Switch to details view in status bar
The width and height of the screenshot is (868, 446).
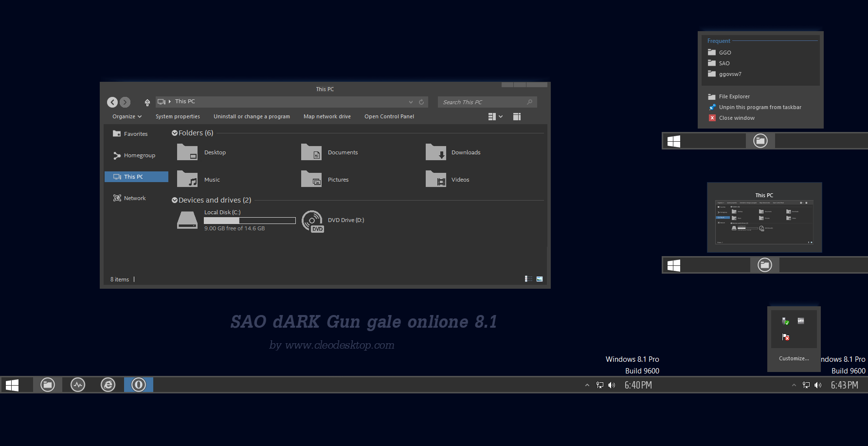click(528, 279)
